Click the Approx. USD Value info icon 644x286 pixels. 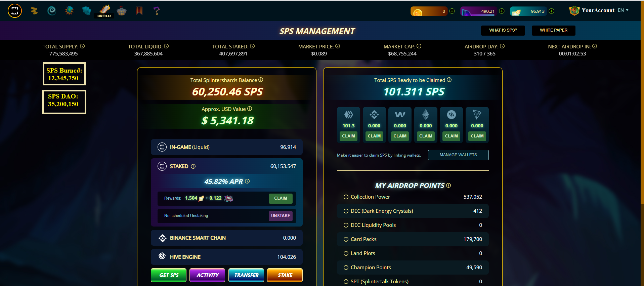tap(250, 109)
